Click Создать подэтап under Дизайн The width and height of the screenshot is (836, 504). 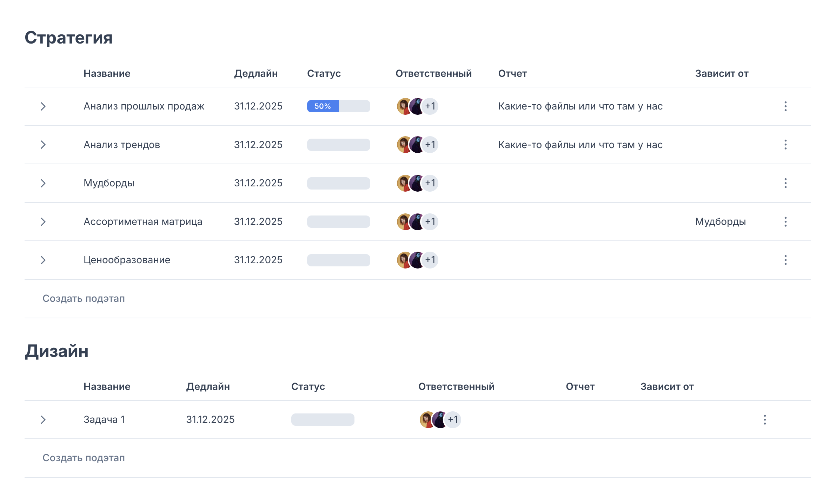coord(84,458)
